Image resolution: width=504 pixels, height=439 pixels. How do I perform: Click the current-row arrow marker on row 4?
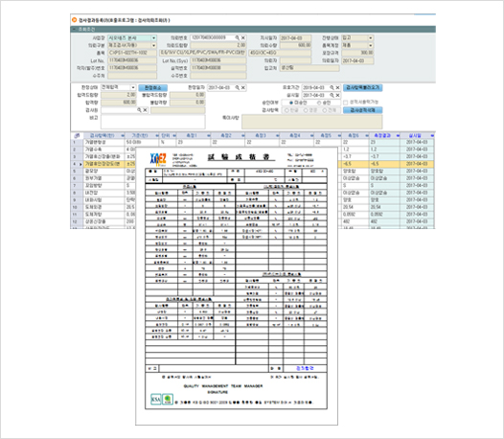coord(80,164)
